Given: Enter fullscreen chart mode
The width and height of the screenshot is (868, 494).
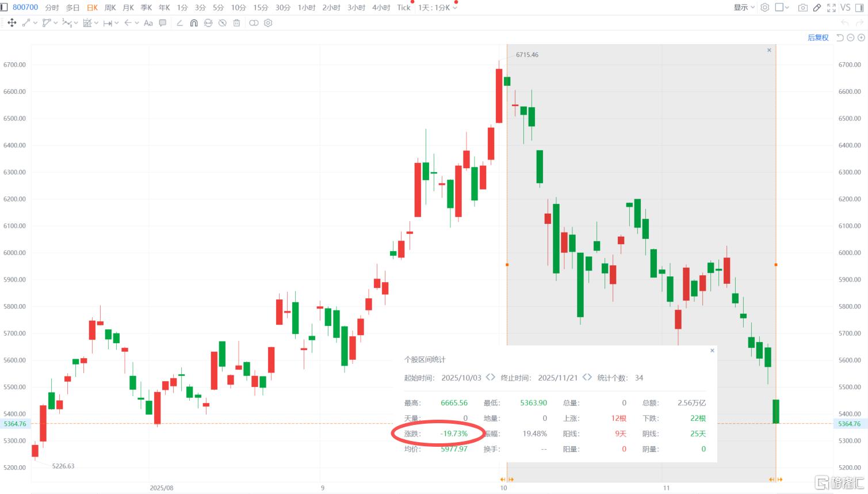Looking at the screenshot, I should point(831,7).
